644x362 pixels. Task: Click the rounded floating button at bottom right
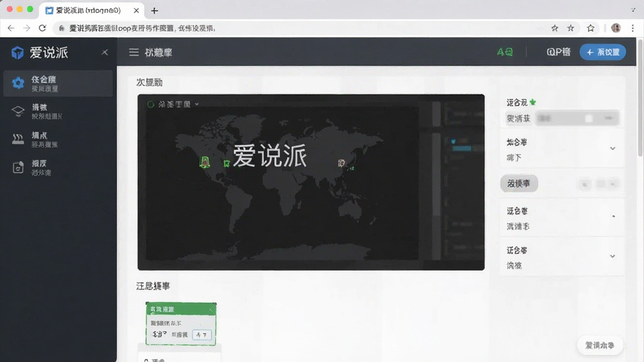coord(599,345)
